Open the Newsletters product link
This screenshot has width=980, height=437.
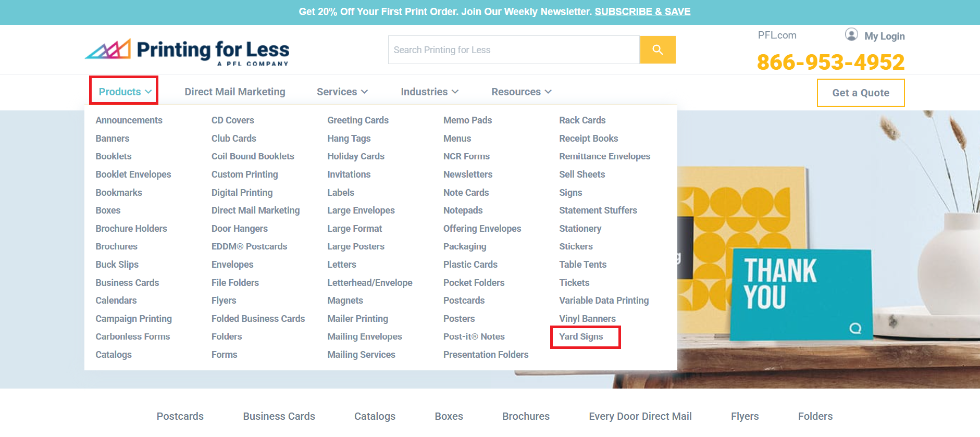click(467, 174)
